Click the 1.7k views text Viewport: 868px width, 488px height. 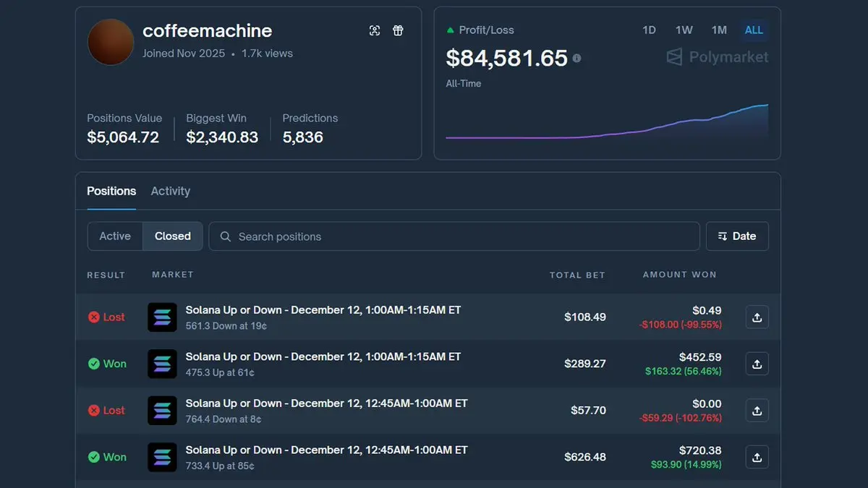[268, 53]
